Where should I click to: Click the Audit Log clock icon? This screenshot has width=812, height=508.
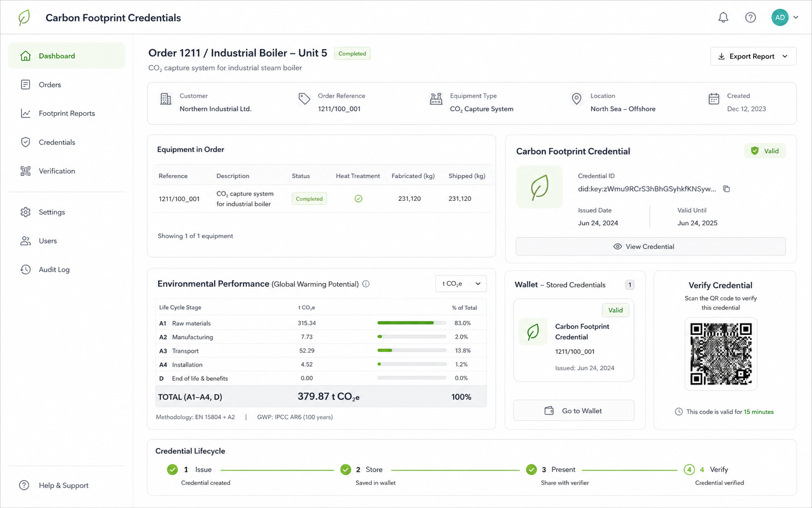[26, 269]
